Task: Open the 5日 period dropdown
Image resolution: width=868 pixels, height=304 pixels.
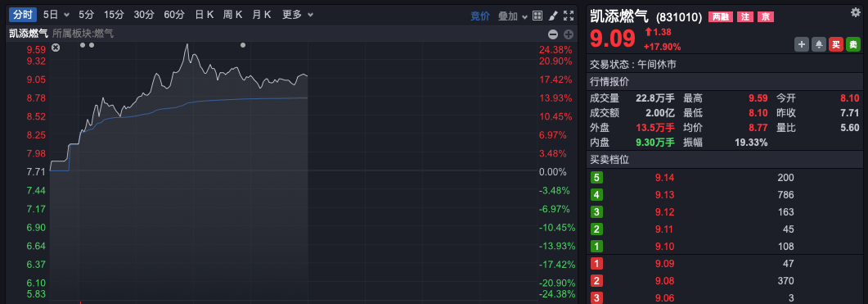Action: [x=56, y=15]
